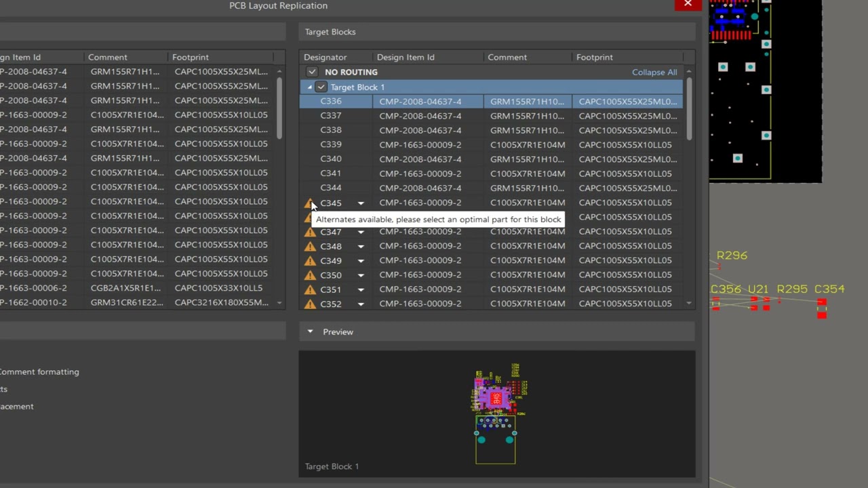Image resolution: width=868 pixels, height=488 pixels.
Task: Click the warning icon beside C350
Action: (310, 275)
